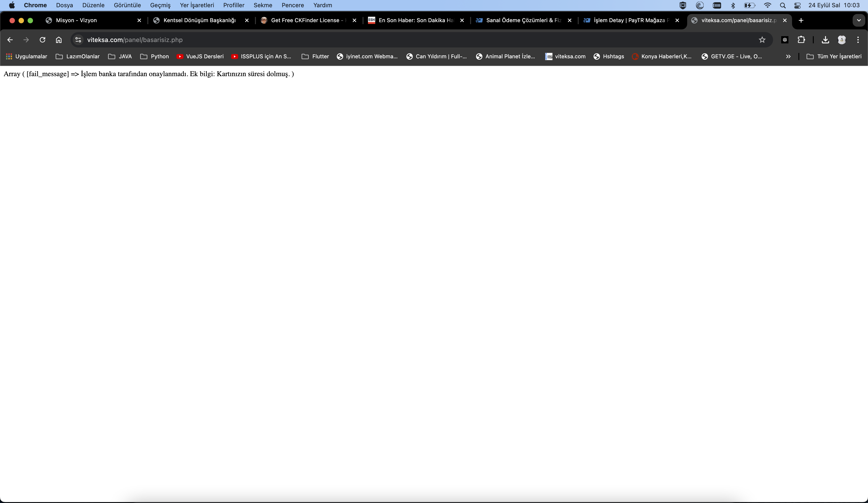
Task: Open the Wi-Fi status menu
Action: point(767,5)
